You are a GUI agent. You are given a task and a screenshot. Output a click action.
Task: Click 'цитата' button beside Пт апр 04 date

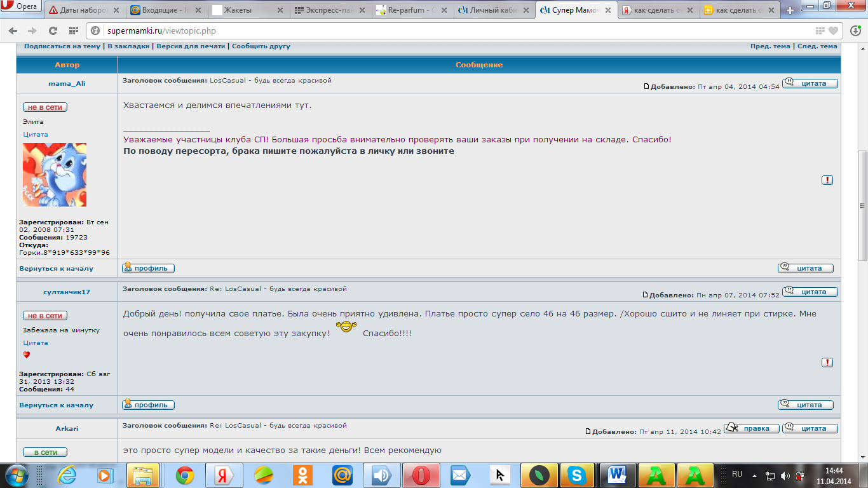(810, 83)
